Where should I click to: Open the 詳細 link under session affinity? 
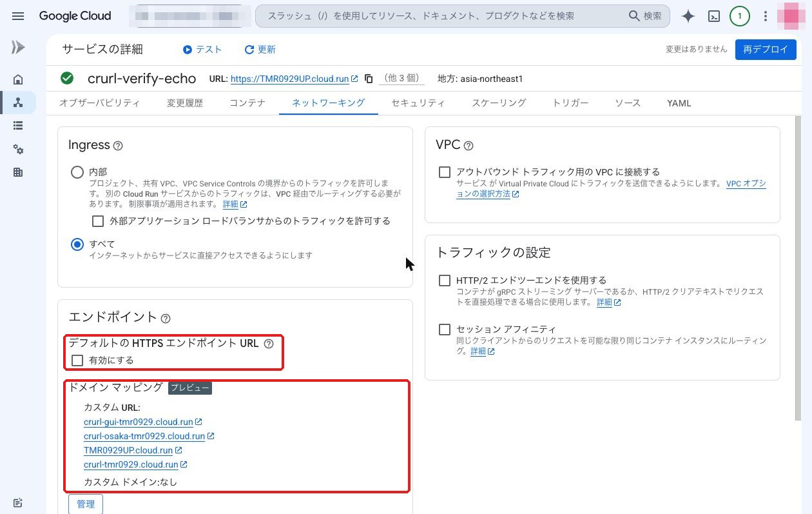tap(478, 351)
